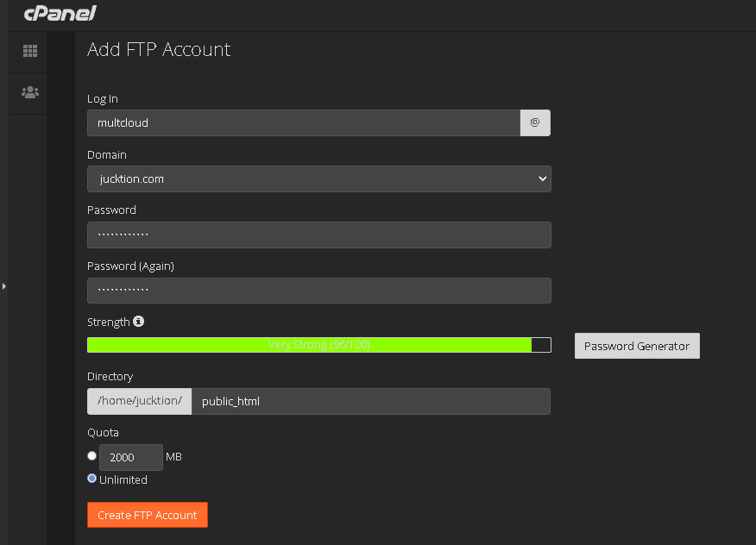Click the quota field showing 2000

(x=131, y=457)
